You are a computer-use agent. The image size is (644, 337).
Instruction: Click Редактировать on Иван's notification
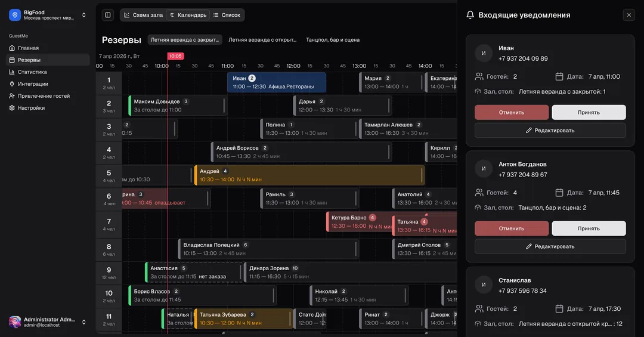tap(550, 130)
